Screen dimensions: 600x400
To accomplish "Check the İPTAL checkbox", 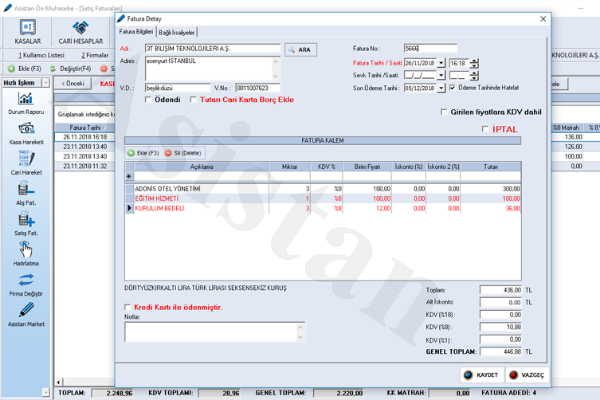I will tap(485, 129).
